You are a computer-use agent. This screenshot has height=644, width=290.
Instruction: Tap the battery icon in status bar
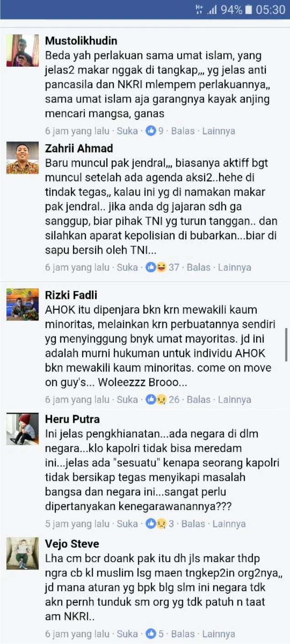tap(249, 10)
